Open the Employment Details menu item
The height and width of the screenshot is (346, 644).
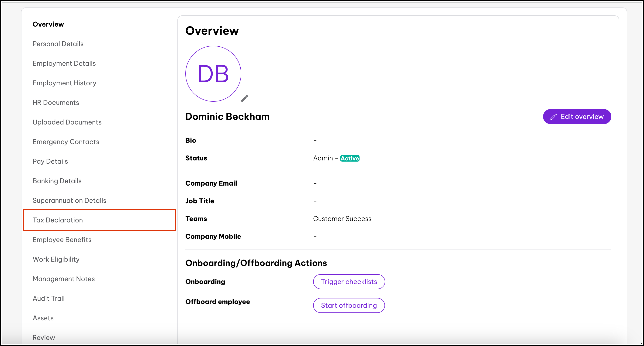tap(64, 63)
